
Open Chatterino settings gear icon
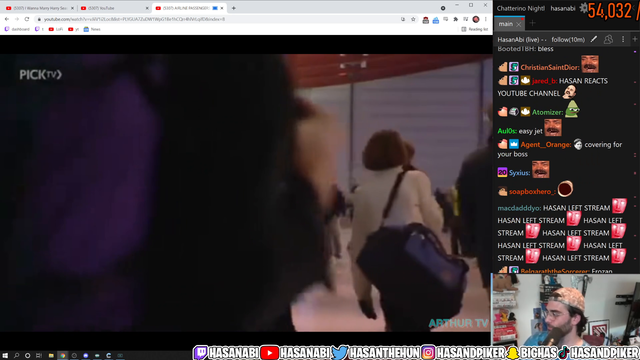coord(584,8)
